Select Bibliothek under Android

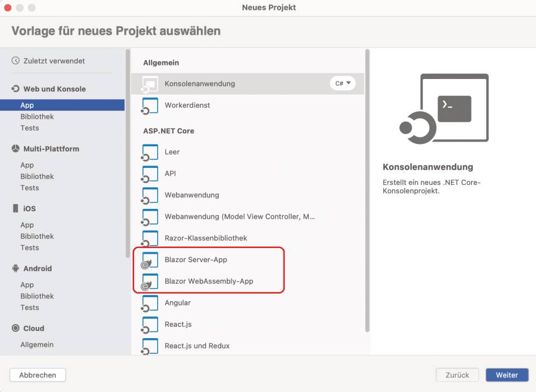[37, 296]
